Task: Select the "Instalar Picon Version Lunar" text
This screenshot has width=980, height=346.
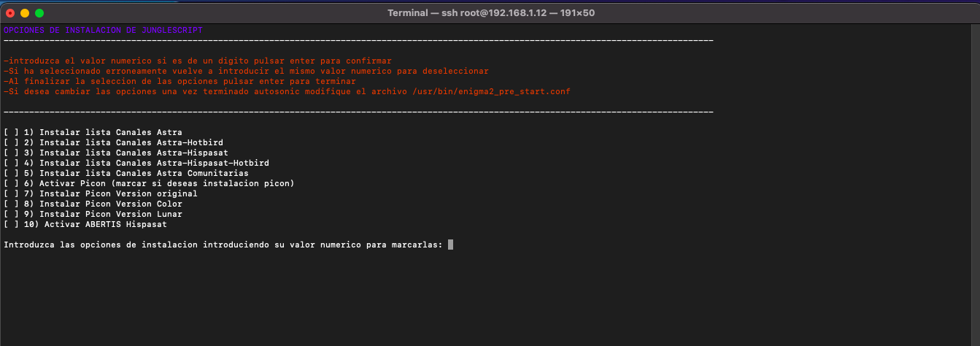Action: click(111, 214)
